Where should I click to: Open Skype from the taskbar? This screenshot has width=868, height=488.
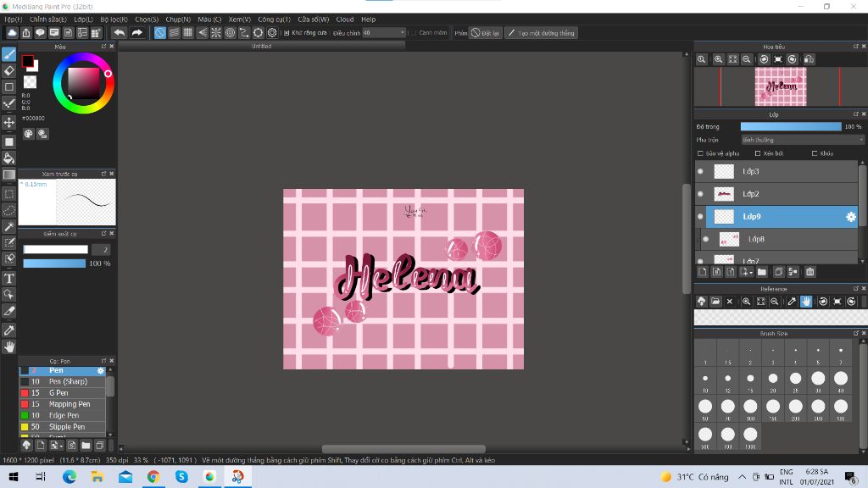pos(181,476)
